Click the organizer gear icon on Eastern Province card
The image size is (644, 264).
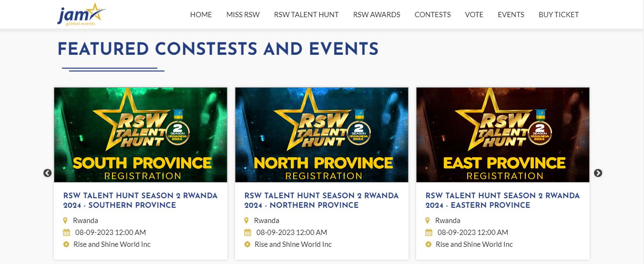(x=428, y=244)
